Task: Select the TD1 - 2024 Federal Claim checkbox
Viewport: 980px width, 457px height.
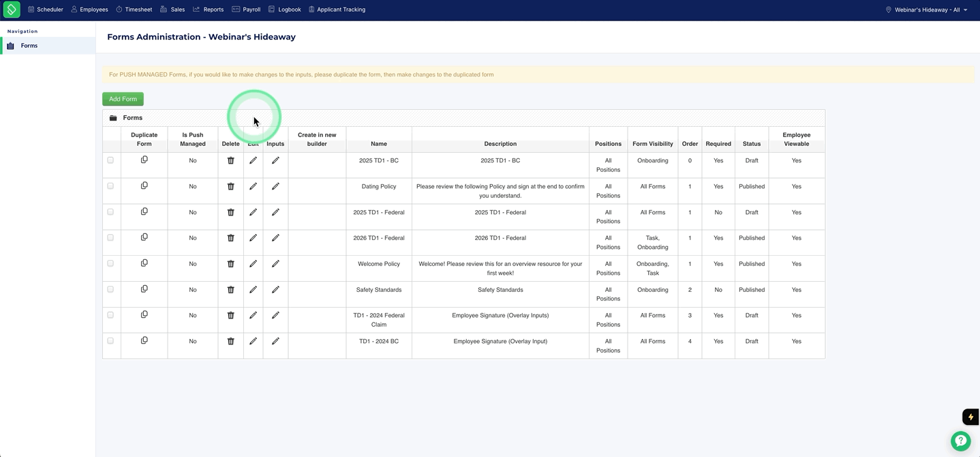Action: click(x=110, y=315)
